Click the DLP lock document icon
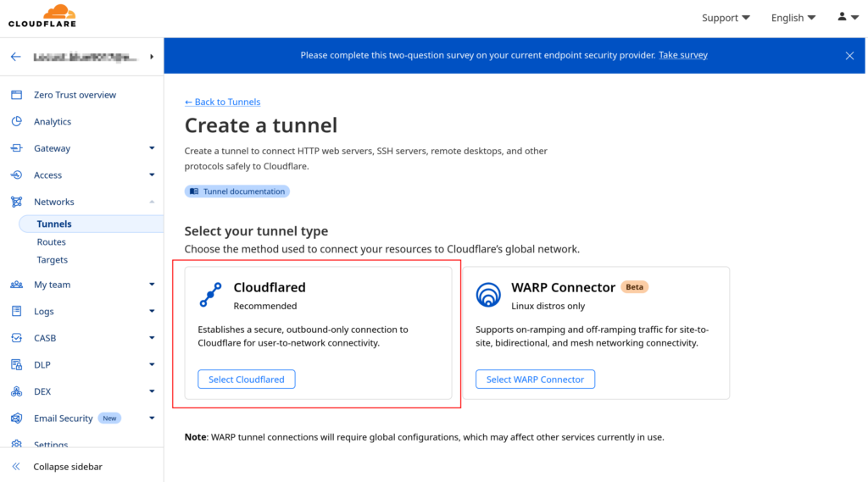Viewport: 868px width, 482px height. (17, 365)
